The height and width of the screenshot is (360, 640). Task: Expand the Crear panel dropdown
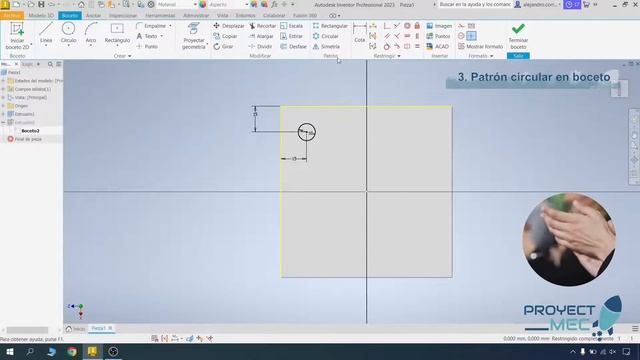pos(122,56)
